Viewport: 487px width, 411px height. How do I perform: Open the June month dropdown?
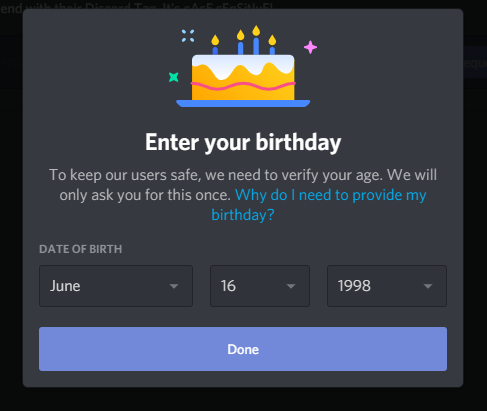click(116, 286)
